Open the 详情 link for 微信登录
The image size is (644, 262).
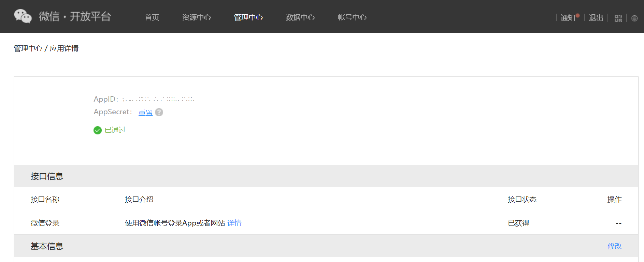(234, 223)
